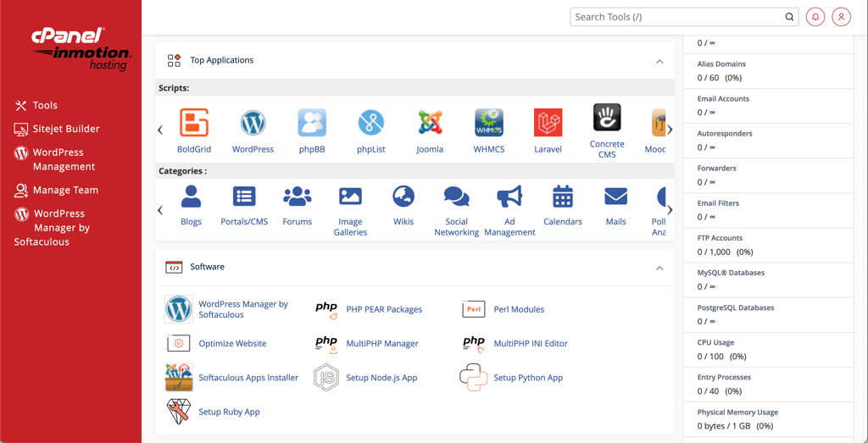Open the Softaculous Apps Installer link
Screen dimensions: 868x443
click(248, 378)
